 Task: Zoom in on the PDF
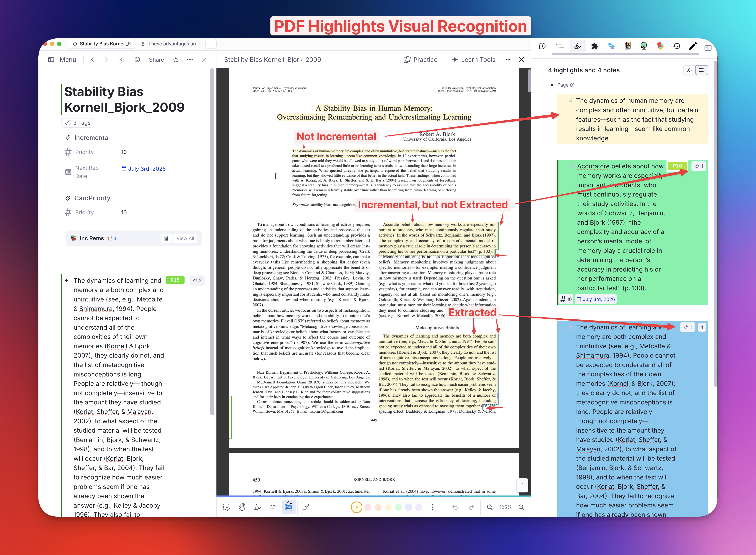click(x=521, y=507)
